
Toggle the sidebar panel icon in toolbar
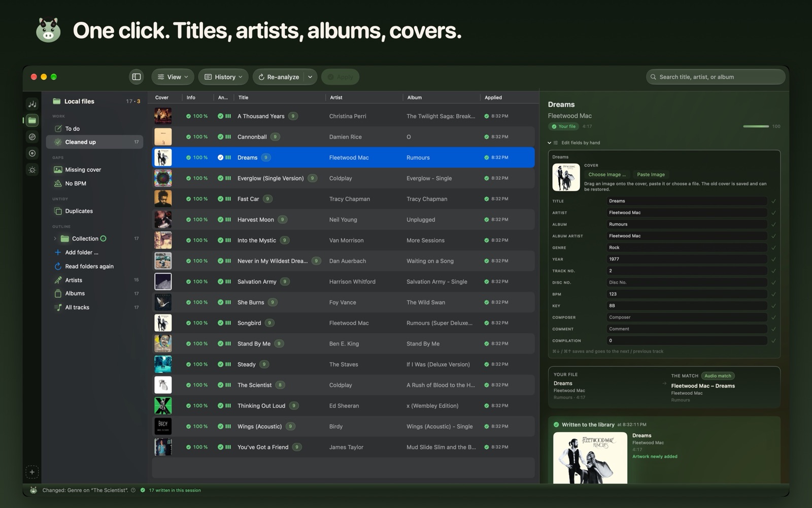(136, 77)
